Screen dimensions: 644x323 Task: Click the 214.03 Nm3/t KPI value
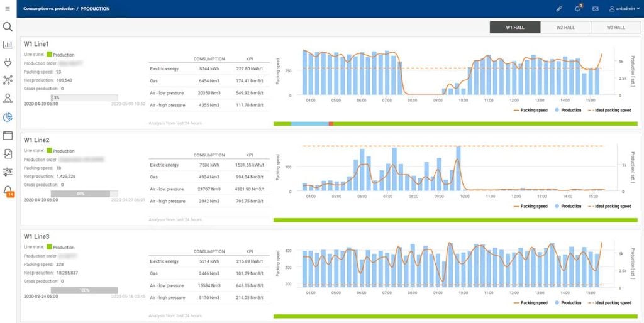pyautogui.click(x=250, y=298)
